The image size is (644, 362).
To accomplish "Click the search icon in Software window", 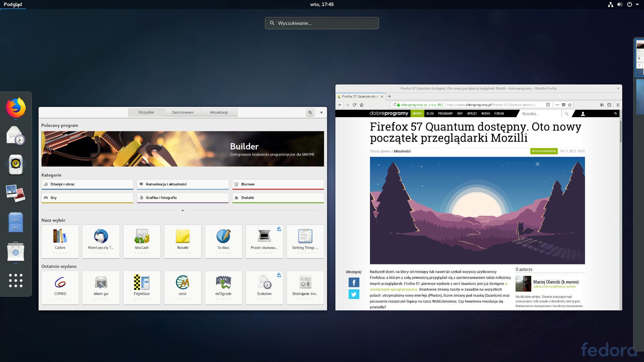I will point(310,112).
